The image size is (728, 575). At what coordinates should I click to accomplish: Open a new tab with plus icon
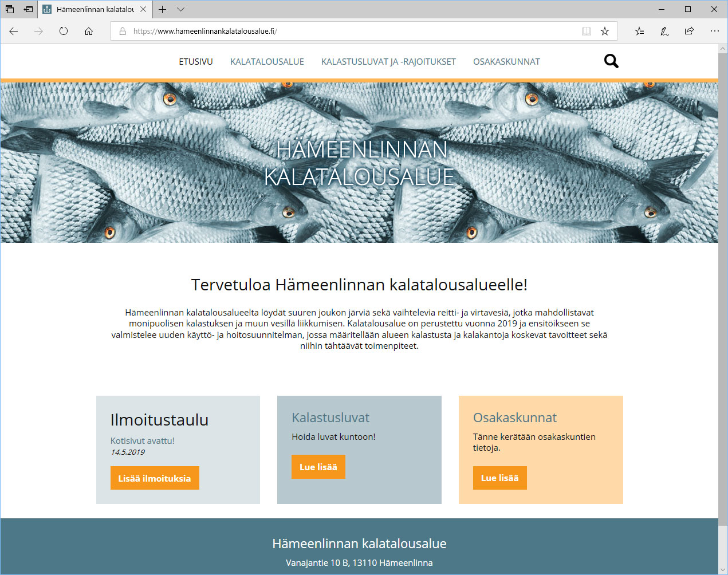click(x=163, y=9)
